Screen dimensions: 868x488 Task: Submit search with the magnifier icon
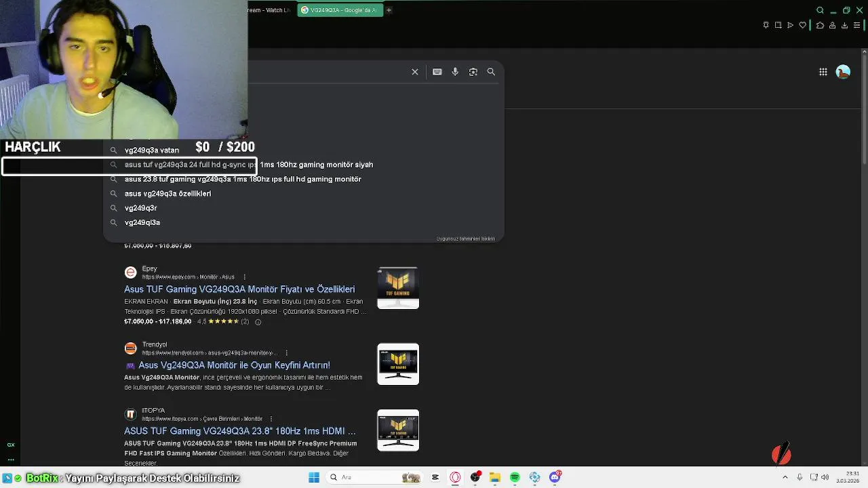pyautogui.click(x=491, y=72)
